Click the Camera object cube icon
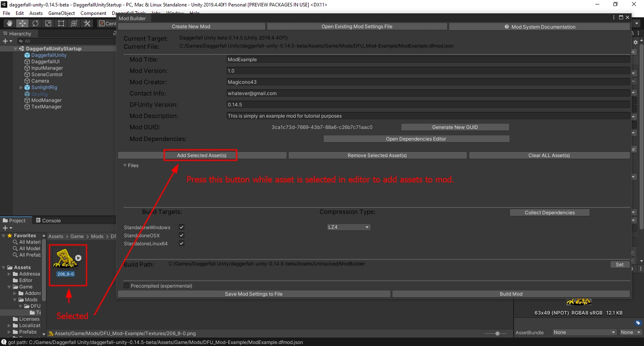 [x=27, y=81]
